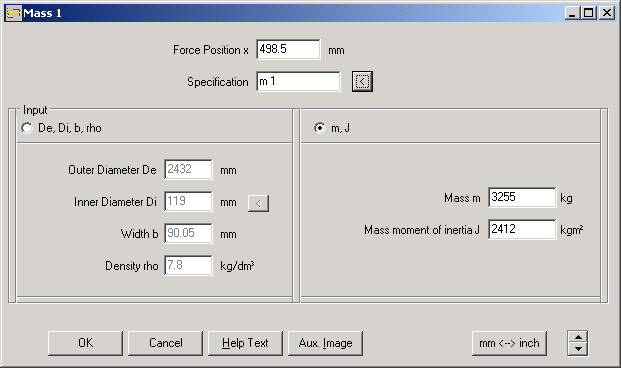Click the up arrow of the spinner control

click(x=578, y=337)
